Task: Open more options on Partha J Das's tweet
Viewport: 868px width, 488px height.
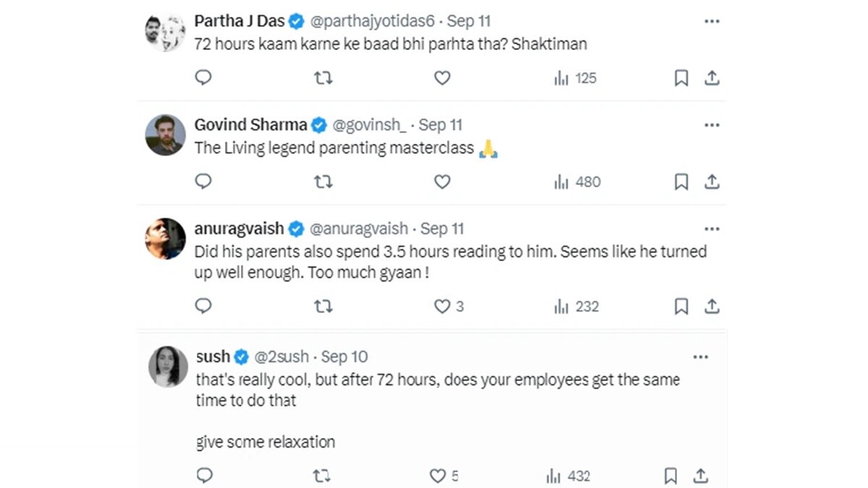Action: [712, 22]
